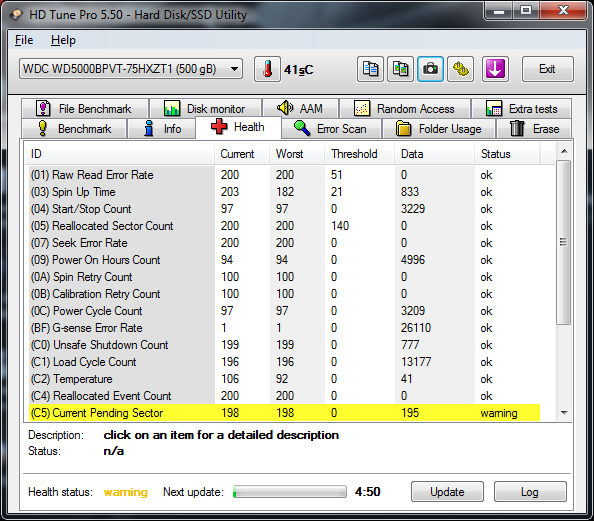Click the Next update progress bar
The image size is (594, 521).
(x=290, y=492)
